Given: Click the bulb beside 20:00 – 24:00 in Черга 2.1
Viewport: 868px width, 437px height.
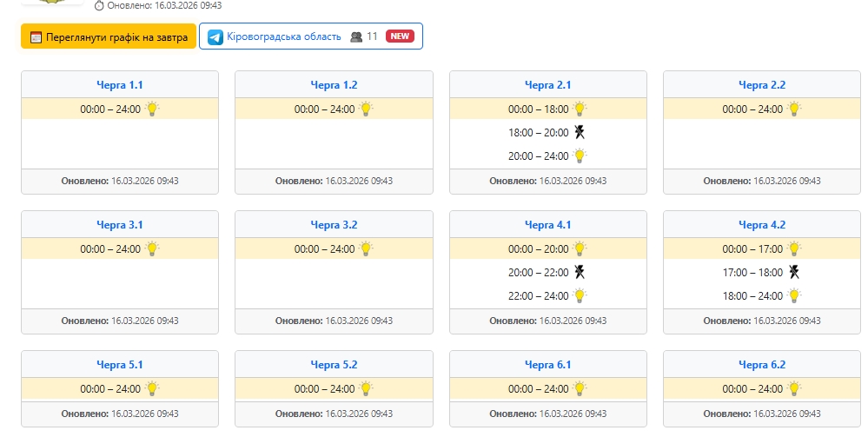Looking at the screenshot, I should pyautogui.click(x=580, y=156).
